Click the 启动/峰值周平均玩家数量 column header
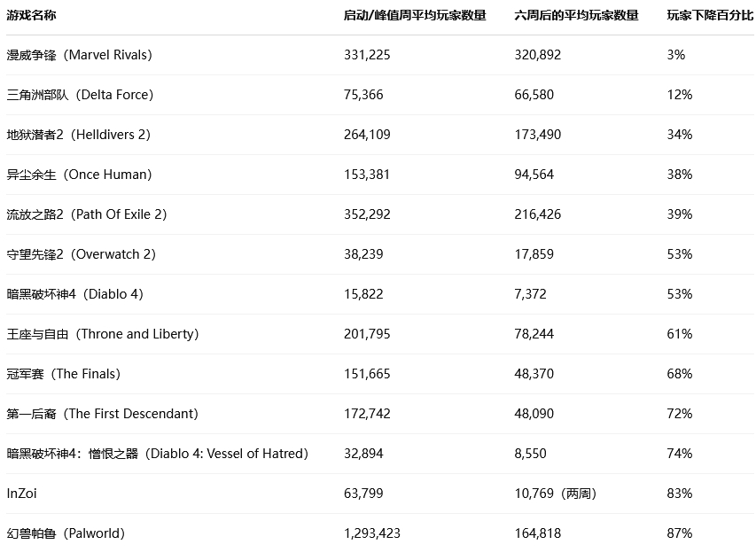This screenshot has width=756, height=560. tap(415, 15)
